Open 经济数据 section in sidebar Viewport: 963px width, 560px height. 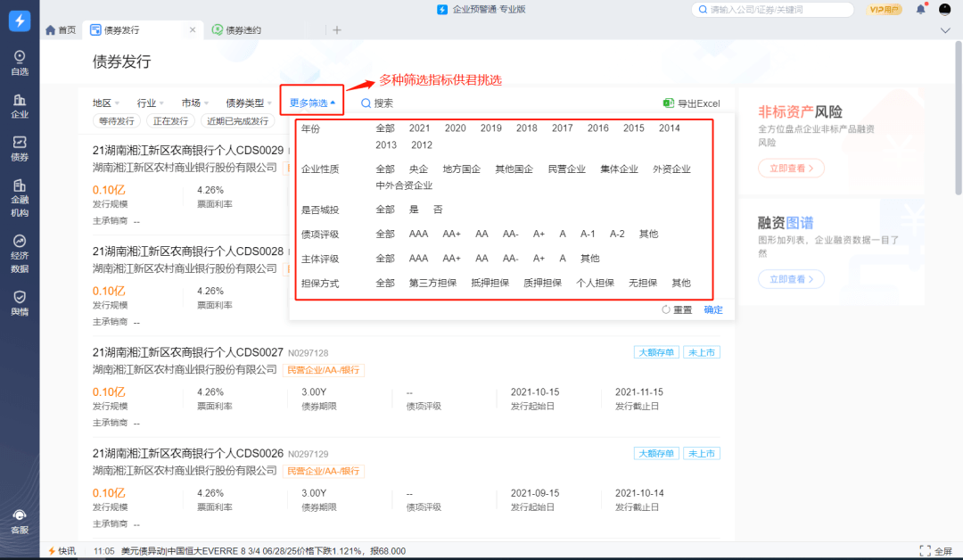[20, 253]
